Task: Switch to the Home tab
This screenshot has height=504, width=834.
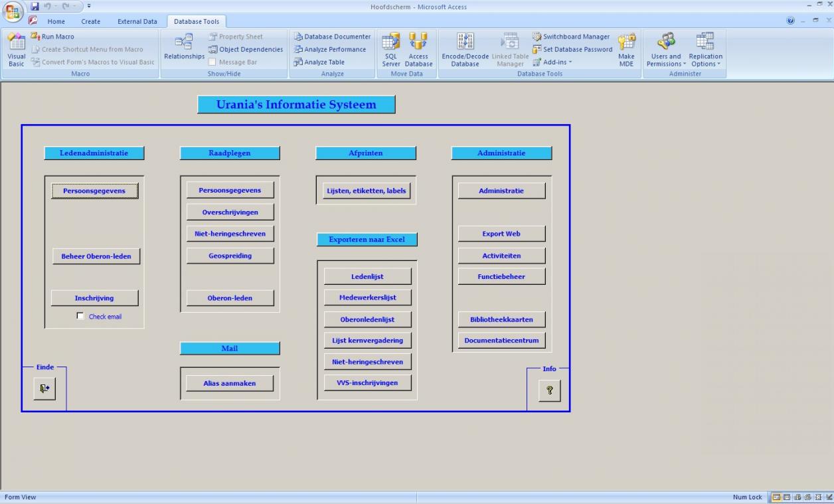Action: point(56,21)
